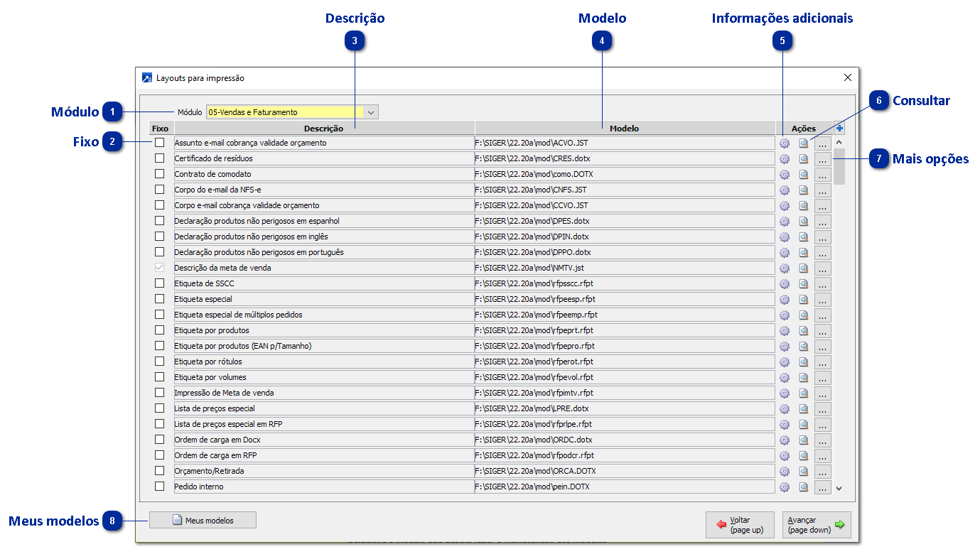Click gear icon for Ordem de carga em Docx

785,440
